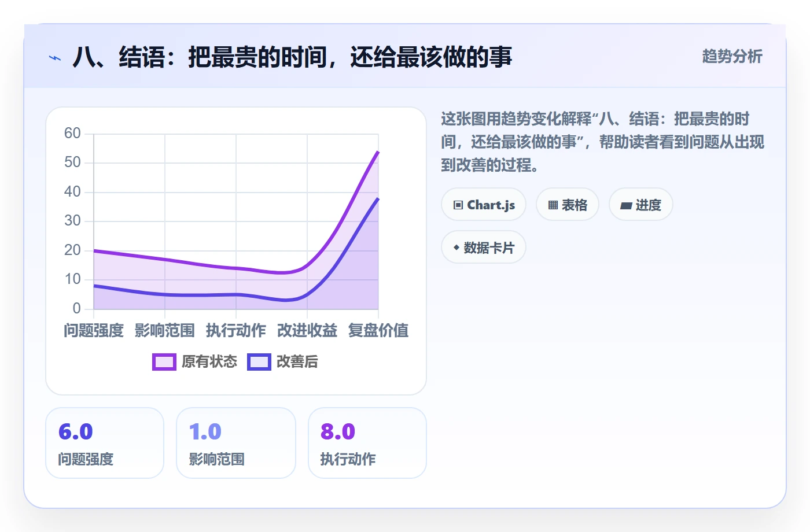Open the 1.0 影响范围 stat card
This screenshot has width=810, height=532.
[236, 443]
